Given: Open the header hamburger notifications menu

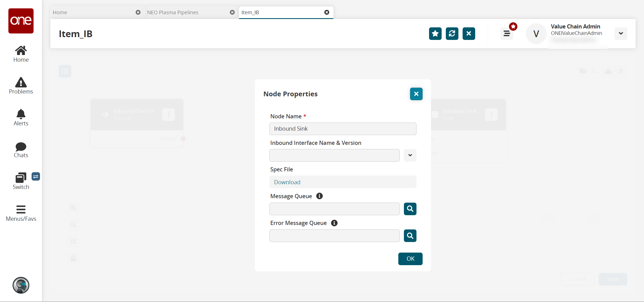Looking at the screenshot, I should [507, 34].
